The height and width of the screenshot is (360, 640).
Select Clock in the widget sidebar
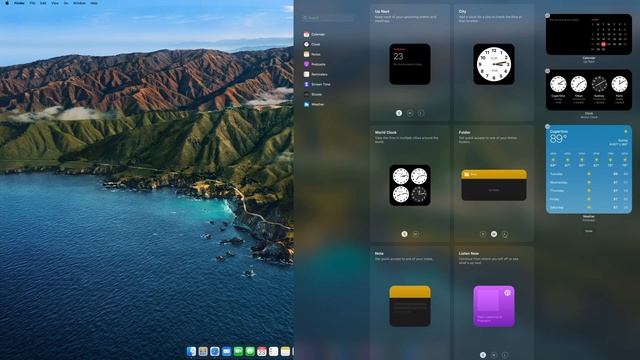coord(312,44)
